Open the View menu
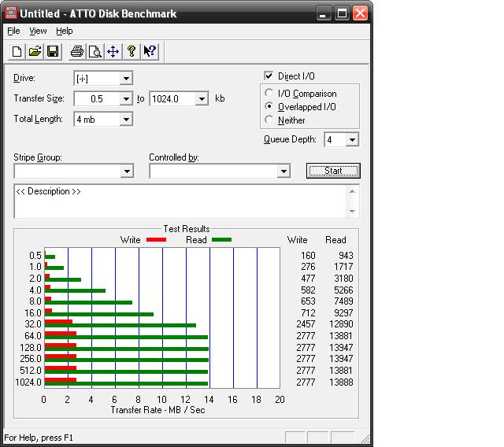The image size is (504, 447). pos(38,31)
